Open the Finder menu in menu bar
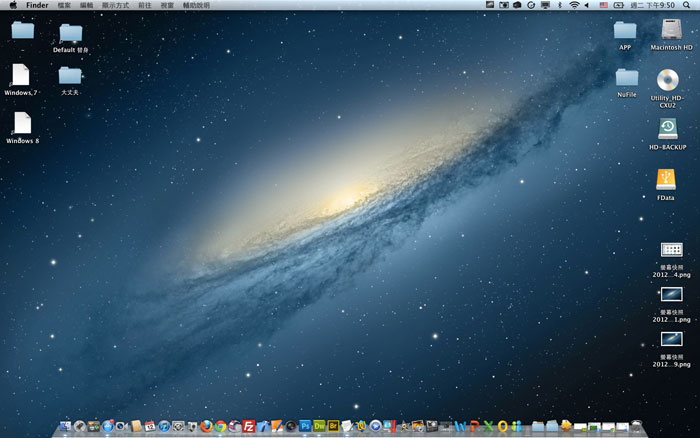 pyautogui.click(x=37, y=5)
